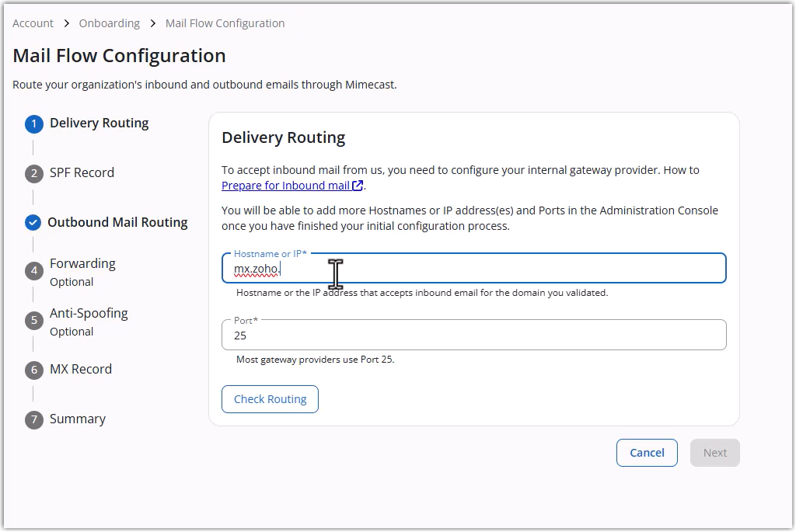The width and height of the screenshot is (796, 532).
Task: Select the SPF Record step label
Action: [x=82, y=172]
